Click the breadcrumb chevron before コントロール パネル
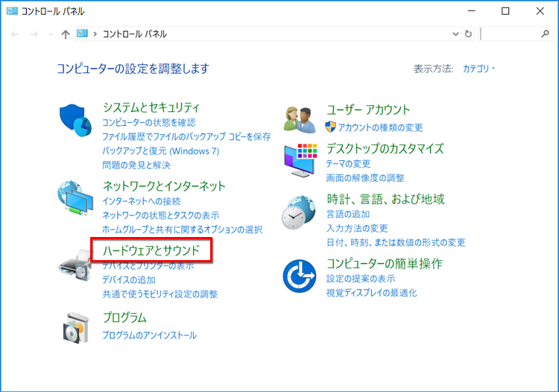559x392 pixels. (x=95, y=34)
